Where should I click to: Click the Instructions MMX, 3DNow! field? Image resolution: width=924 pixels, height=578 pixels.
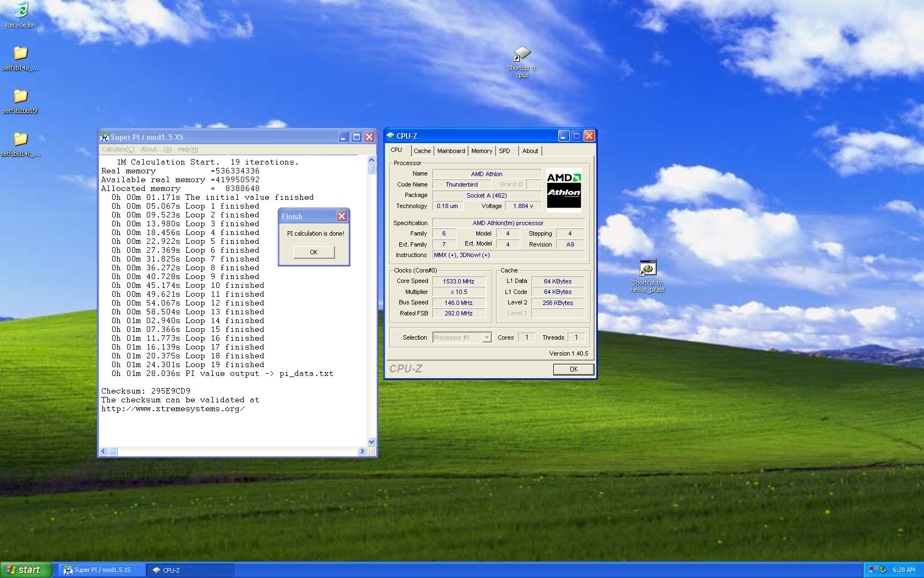508,255
